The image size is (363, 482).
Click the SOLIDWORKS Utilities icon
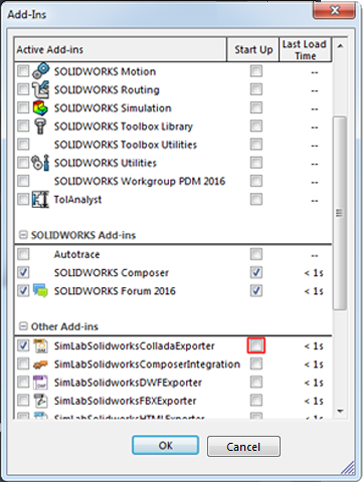pyautogui.click(x=40, y=163)
